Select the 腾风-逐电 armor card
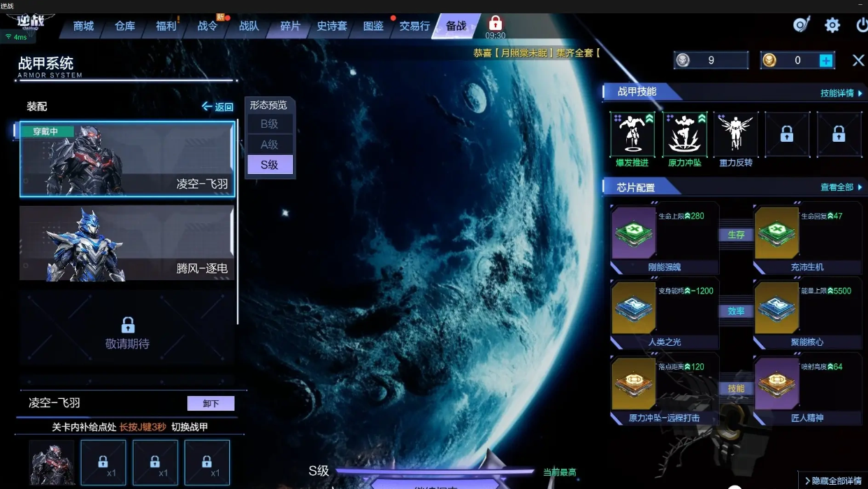The image size is (868, 489). [127, 243]
